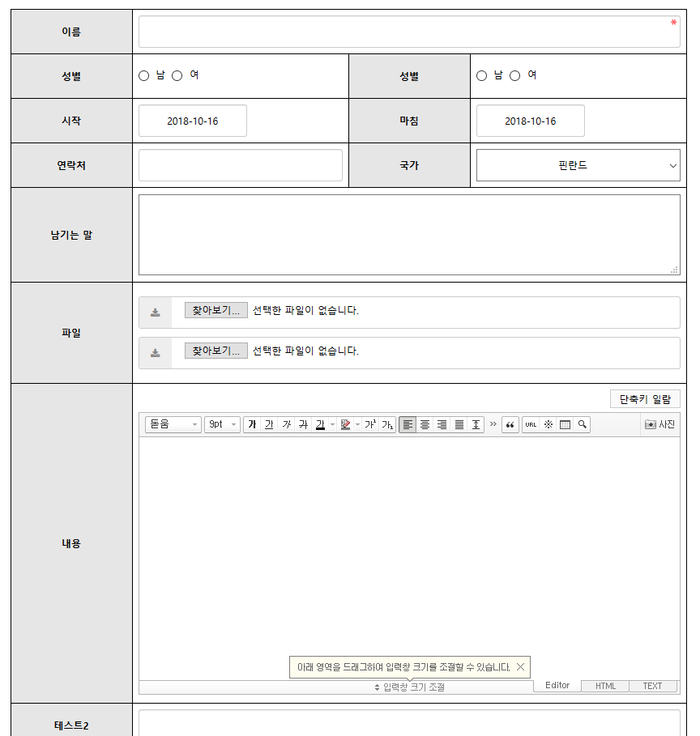This screenshot has width=700, height=736.
Task: Insert a blockquote with quote icon
Action: click(x=510, y=424)
